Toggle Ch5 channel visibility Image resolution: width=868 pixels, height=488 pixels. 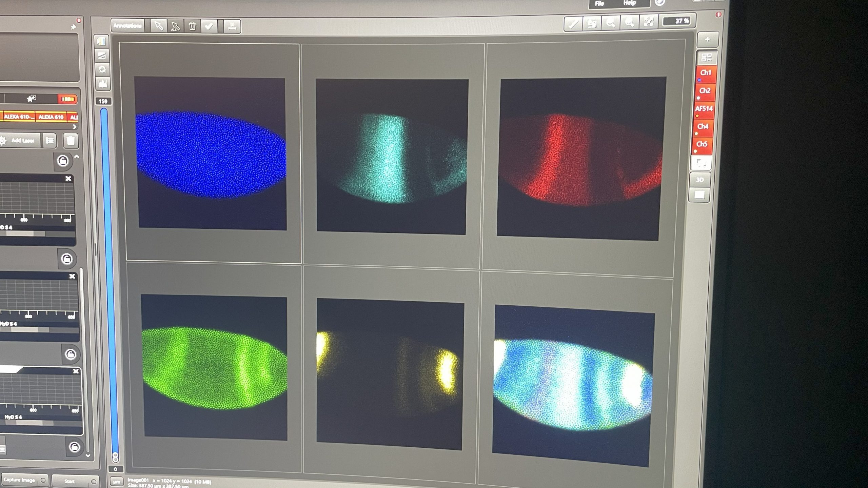click(x=702, y=145)
